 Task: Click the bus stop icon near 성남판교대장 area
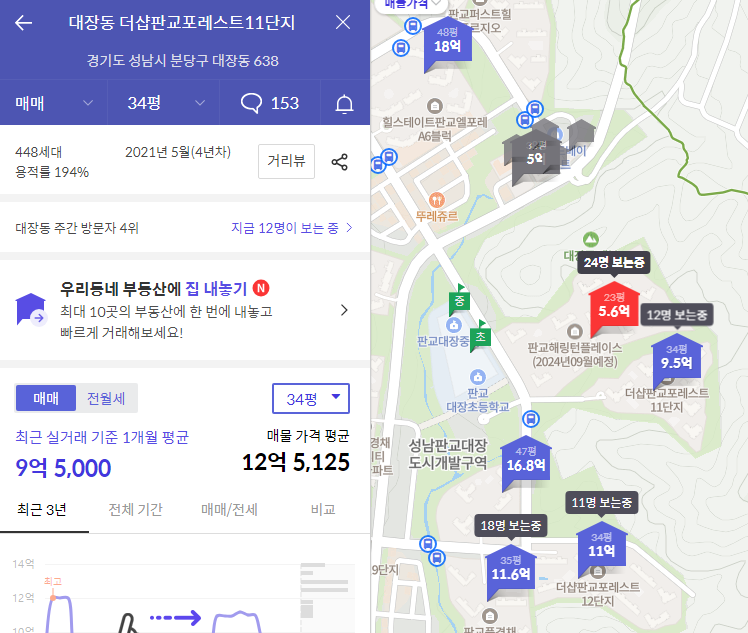[530, 419]
